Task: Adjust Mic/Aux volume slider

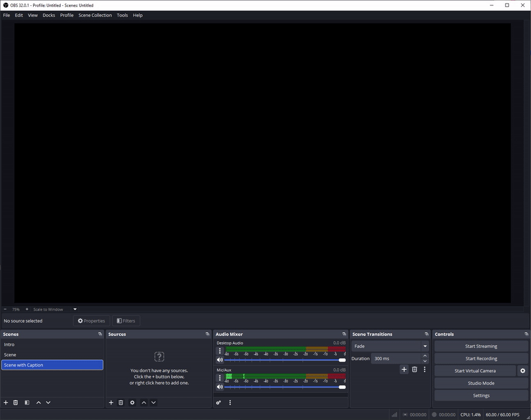Action: pyautogui.click(x=285, y=387)
